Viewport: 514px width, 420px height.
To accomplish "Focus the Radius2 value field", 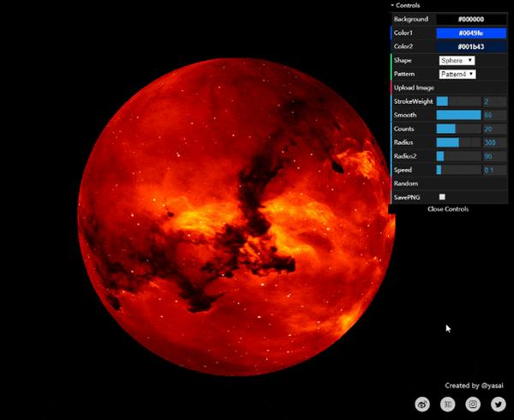I will 494,156.
